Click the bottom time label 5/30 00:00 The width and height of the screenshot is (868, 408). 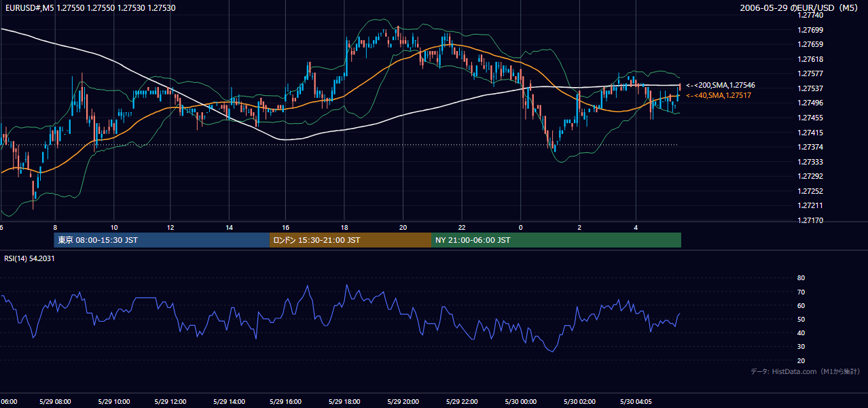point(521,401)
